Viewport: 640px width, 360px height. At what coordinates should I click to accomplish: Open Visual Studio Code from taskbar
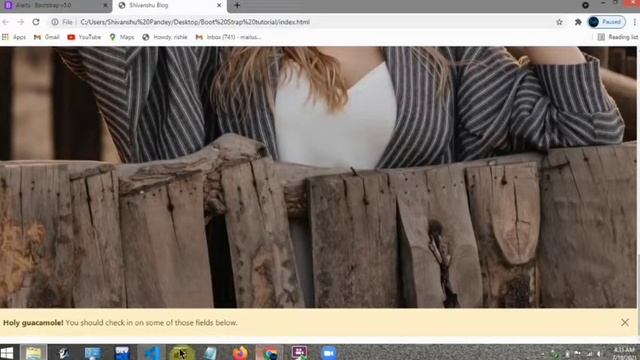152,353
